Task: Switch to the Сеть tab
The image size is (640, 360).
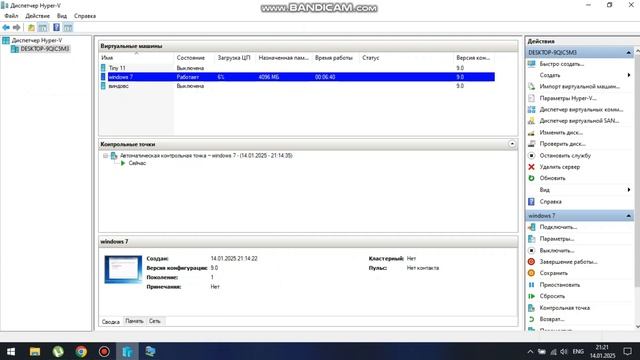Action: tap(154, 321)
